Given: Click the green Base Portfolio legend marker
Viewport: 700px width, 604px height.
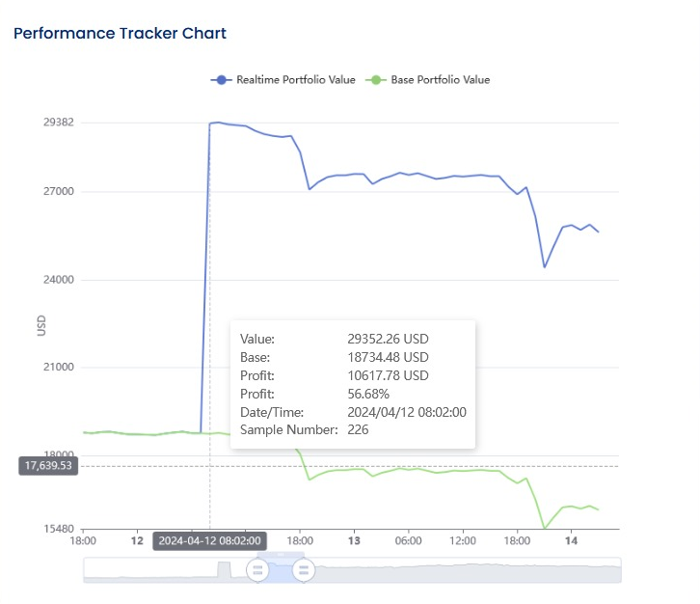Looking at the screenshot, I should coord(375,80).
